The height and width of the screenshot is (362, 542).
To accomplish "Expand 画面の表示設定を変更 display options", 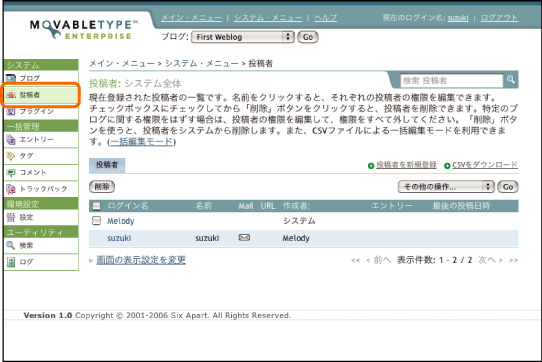I will 141,260.
